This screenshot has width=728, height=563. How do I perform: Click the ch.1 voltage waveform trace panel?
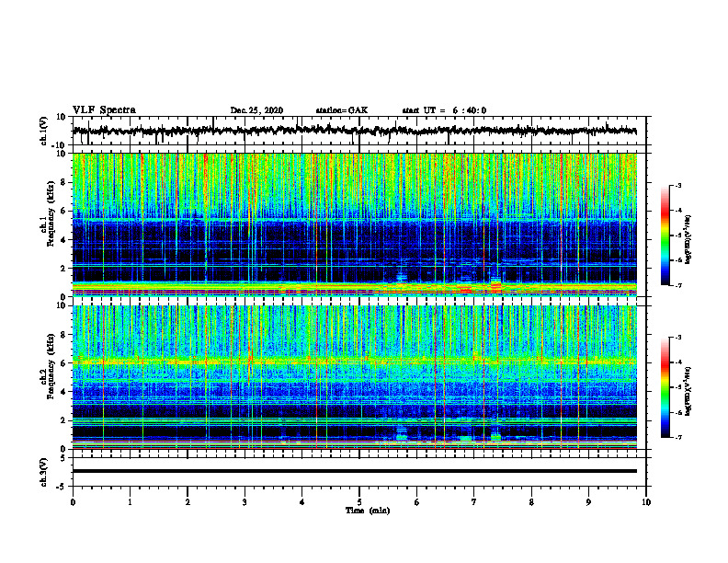click(358, 131)
